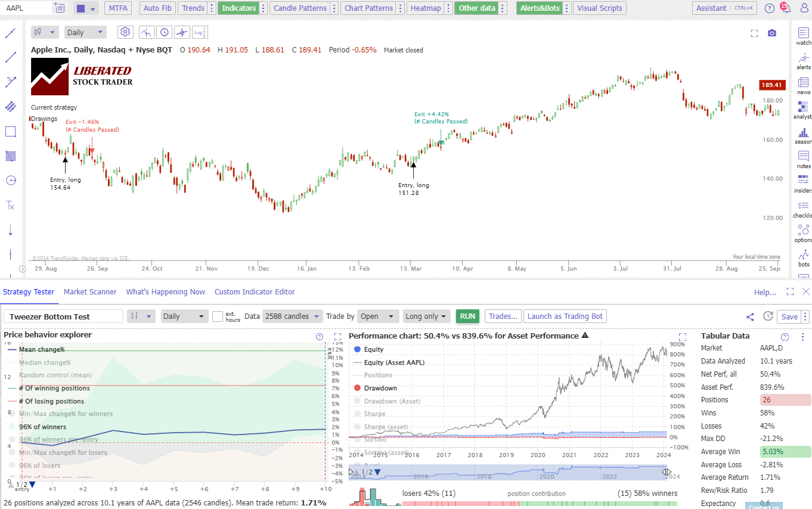Viewport: 812px width, 509px height.
Task: Enable the ext. hours checkbox
Action: (x=218, y=316)
